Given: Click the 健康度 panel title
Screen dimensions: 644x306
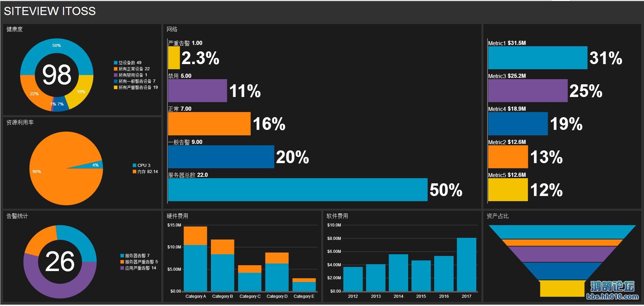Looking at the screenshot, I should (14, 29).
